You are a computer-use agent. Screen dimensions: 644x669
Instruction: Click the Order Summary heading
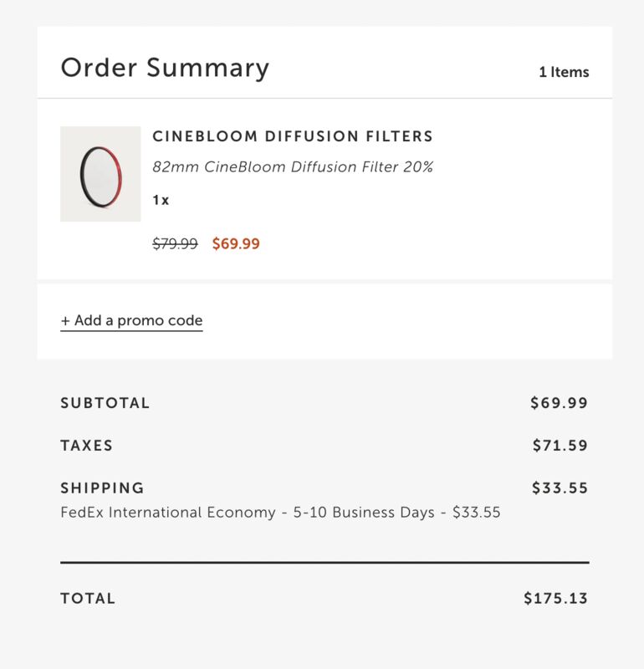click(165, 68)
